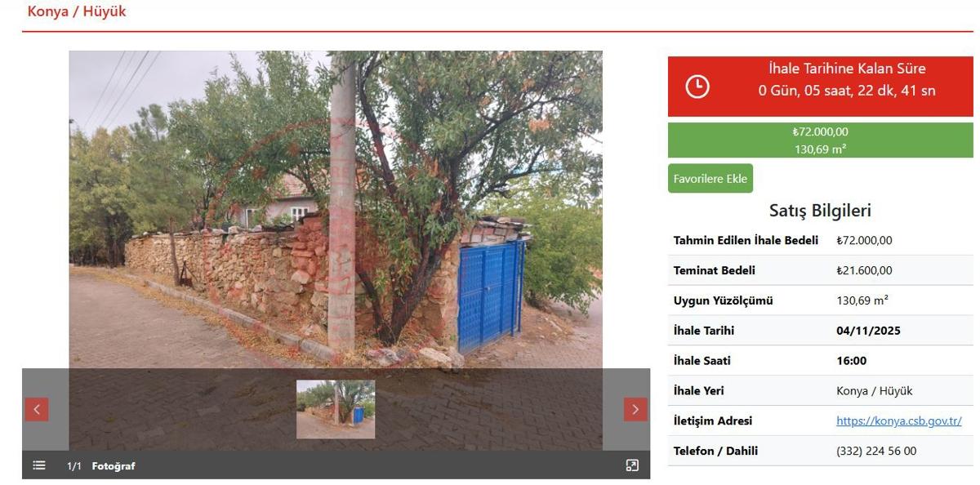This screenshot has height=485, width=980.
Task: Click the Uygun Yüzölçümü 130,69 m² row
Action: [821, 300]
